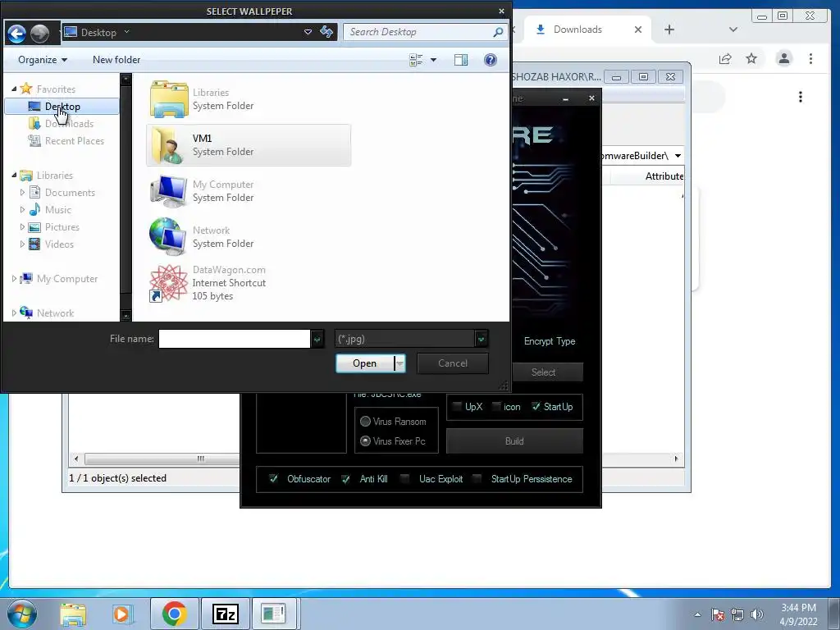The image size is (840, 630).
Task: Open Windows Explorer from the taskbar
Action: tap(73, 614)
